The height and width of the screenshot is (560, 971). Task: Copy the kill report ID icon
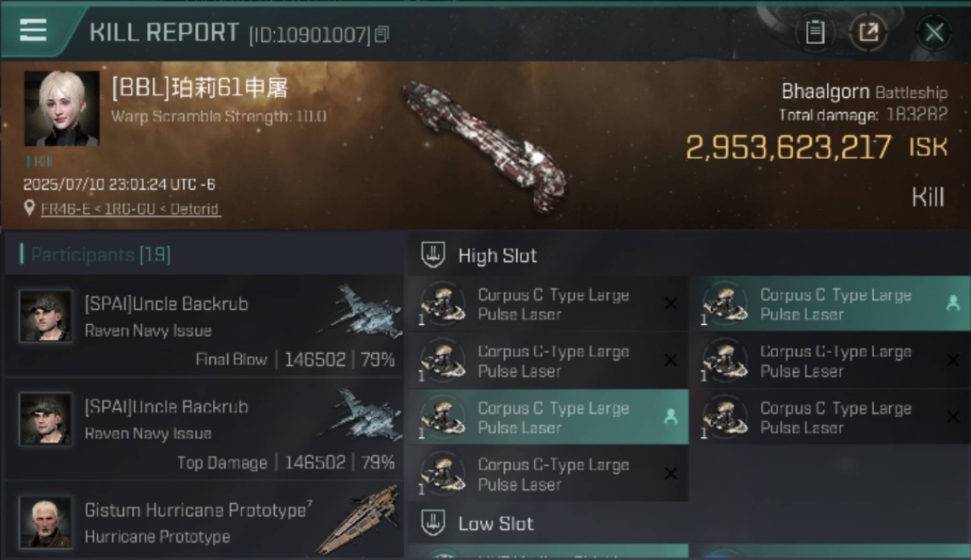tap(382, 34)
